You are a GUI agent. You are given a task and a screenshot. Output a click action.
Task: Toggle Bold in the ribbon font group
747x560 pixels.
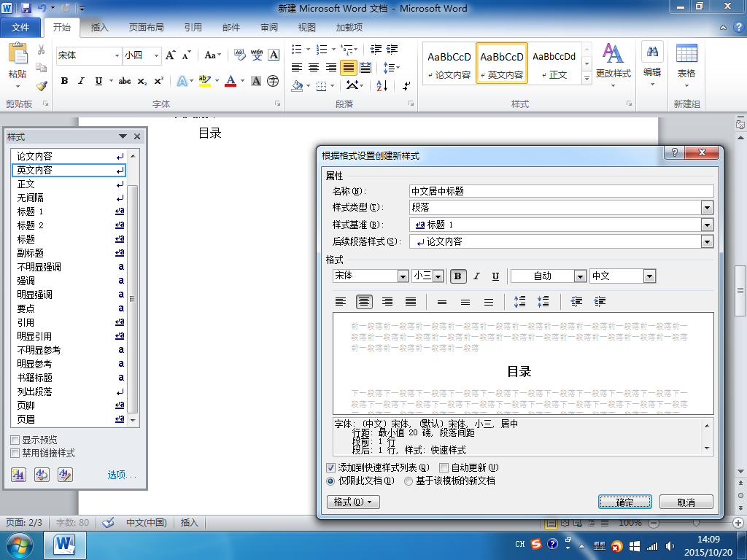coord(64,81)
